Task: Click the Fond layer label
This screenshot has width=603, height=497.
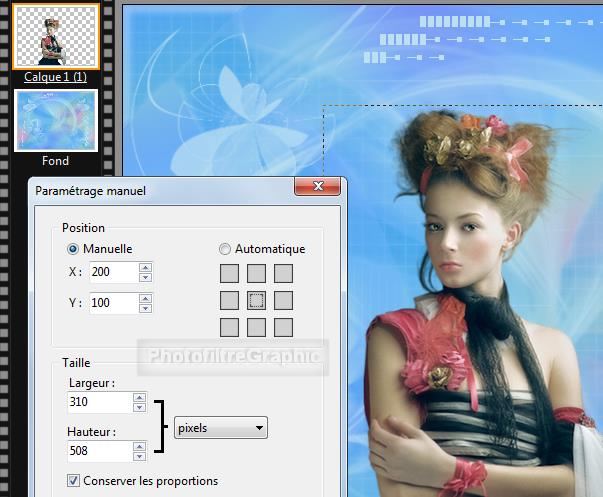Action: (x=56, y=161)
